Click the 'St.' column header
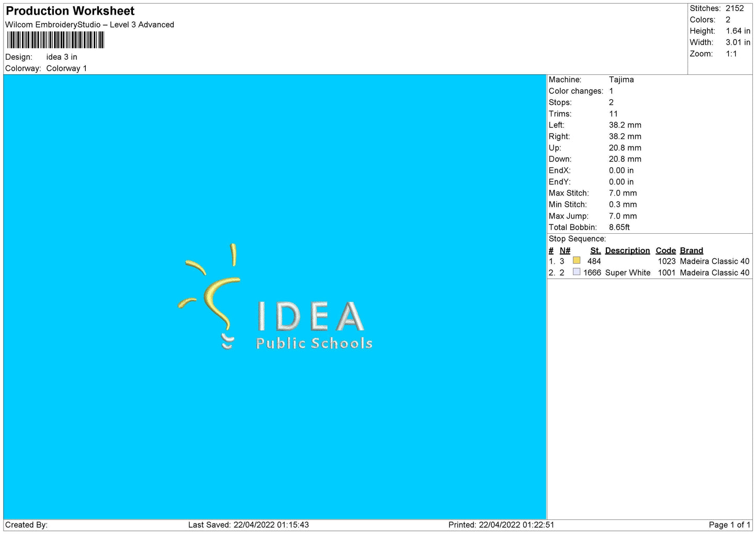756x534 pixels. [595, 251]
